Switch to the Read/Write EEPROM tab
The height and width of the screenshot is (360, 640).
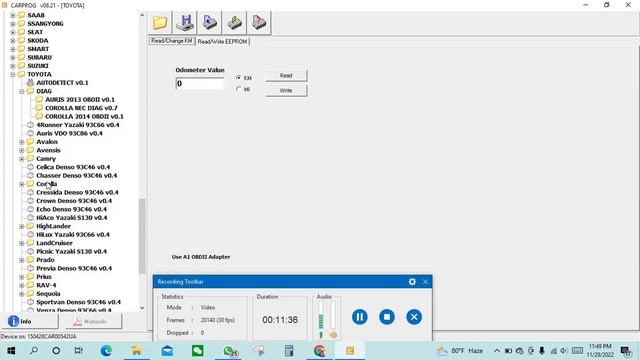pyautogui.click(x=222, y=42)
